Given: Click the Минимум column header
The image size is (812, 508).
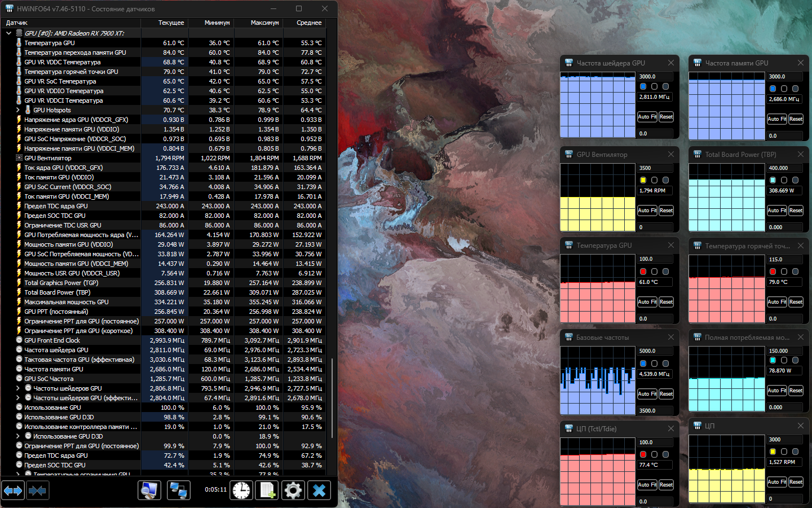Looking at the screenshot, I should 211,23.
